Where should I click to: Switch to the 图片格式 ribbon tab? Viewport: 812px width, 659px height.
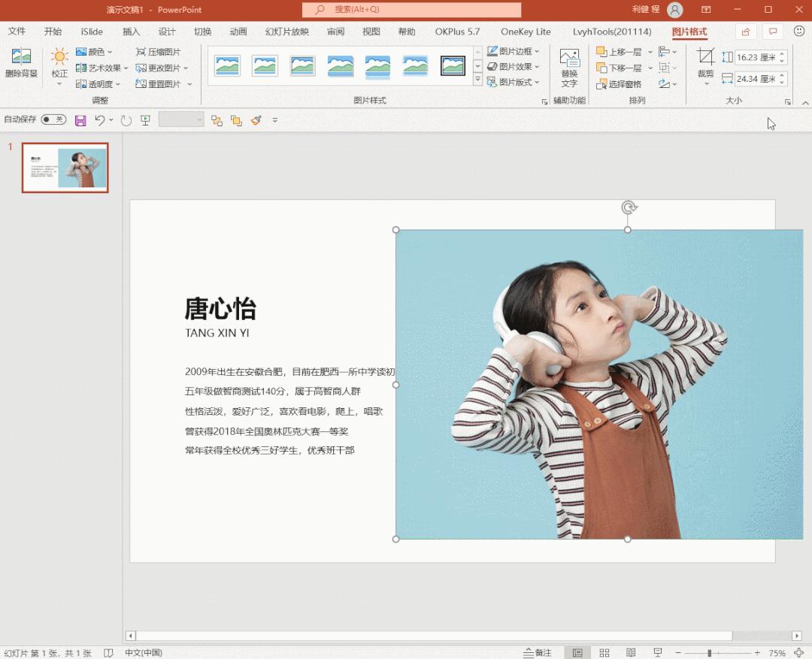pos(689,32)
